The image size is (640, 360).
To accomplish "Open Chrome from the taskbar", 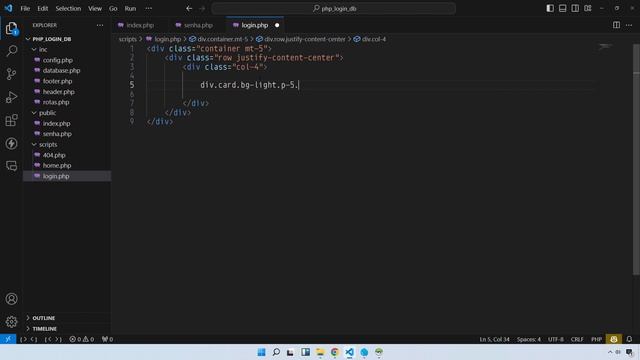I will [x=335, y=352].
